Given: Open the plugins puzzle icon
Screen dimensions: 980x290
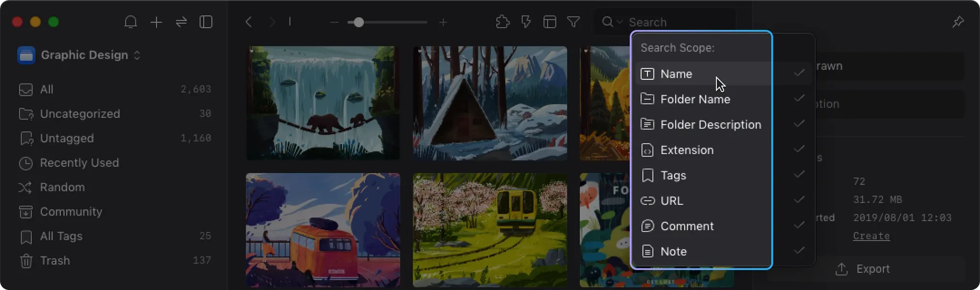Looking at the screenshot, I should pos(503,22).
